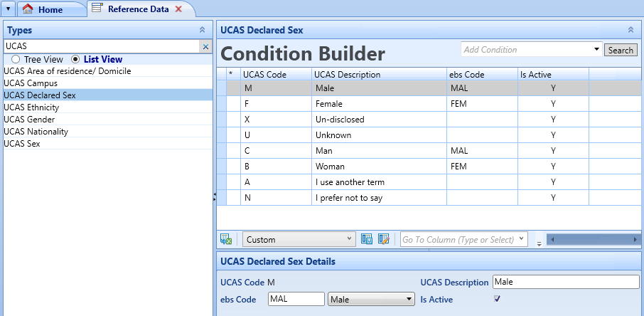Collapse the Types panel with double chevron
This screenshot has height=316, width=644.
202,30
